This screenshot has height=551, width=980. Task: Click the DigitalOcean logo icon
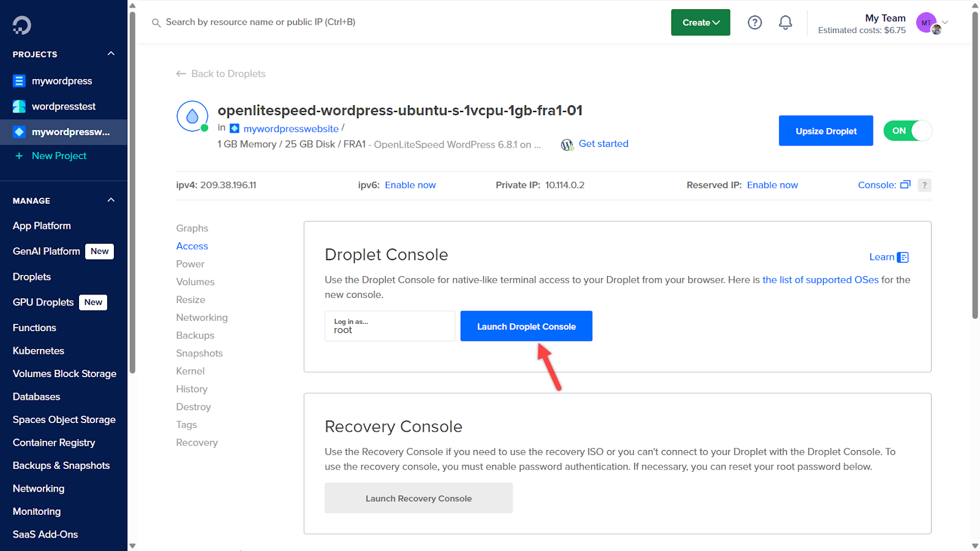click(x=22, y=25)
